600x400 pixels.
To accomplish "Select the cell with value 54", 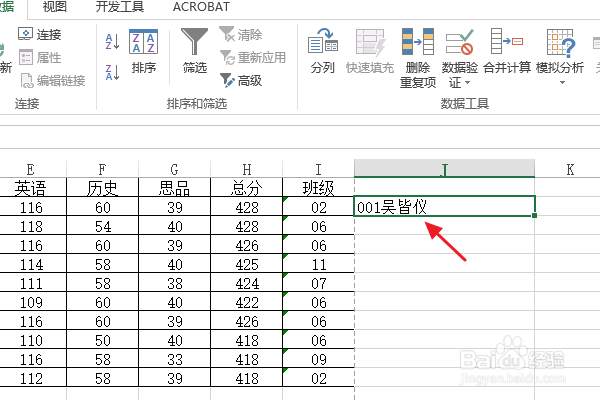I will pyautogui.click(x=103, y=225).
